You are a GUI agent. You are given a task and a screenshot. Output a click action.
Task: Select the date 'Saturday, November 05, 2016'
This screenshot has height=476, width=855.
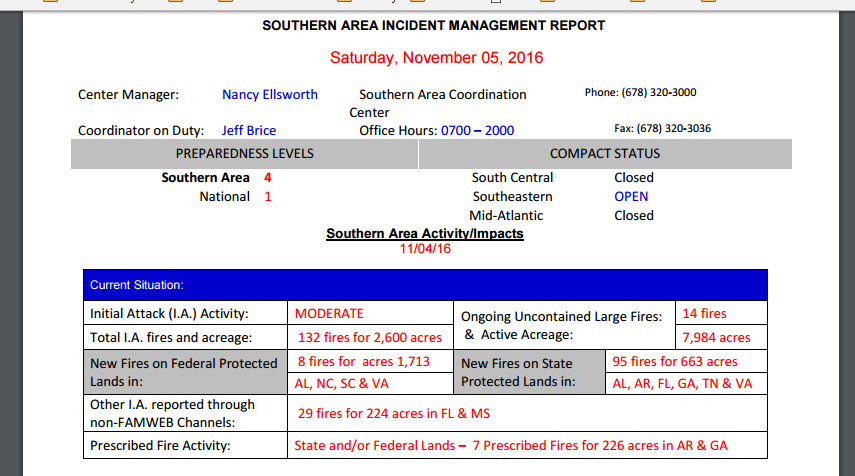(436, 58)
